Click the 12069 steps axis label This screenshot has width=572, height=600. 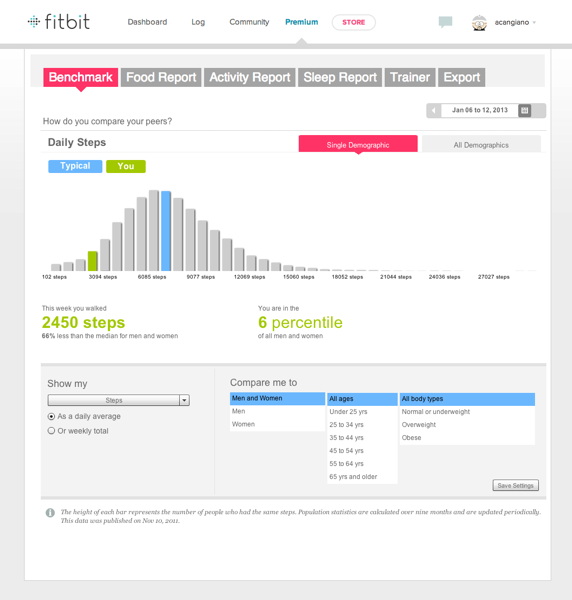tap(249, 277)
